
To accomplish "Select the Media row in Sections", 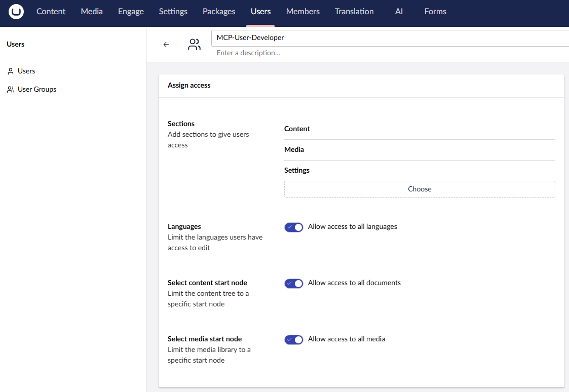I will click(x=420, y=149).
